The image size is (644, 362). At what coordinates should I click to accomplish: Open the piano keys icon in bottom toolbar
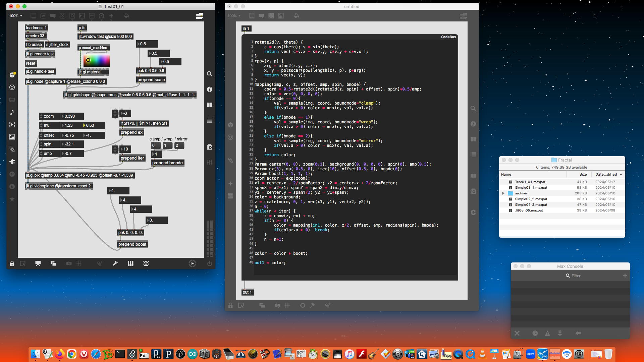130,263
